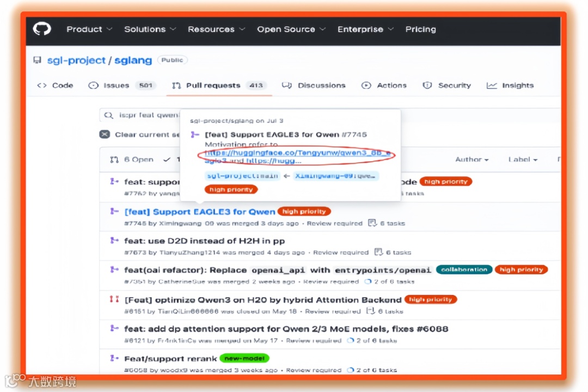
Task: Switch to the Issues tab
Action: point(121,85)
